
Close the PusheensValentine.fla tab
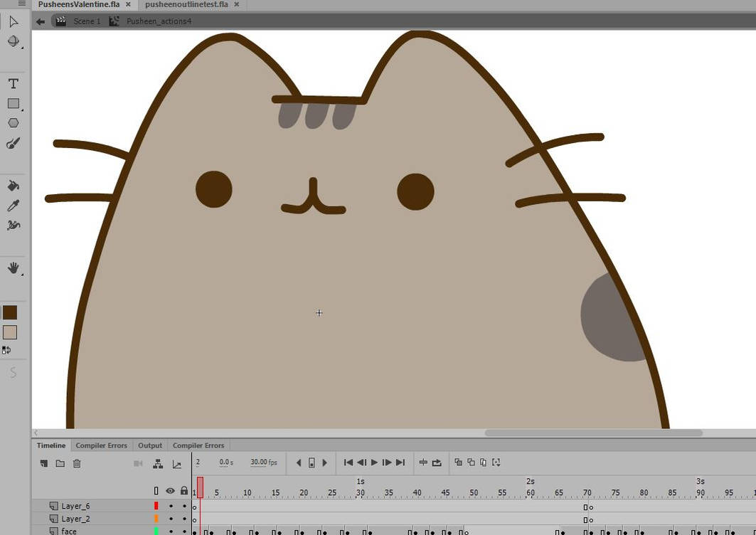click(128, 4)
